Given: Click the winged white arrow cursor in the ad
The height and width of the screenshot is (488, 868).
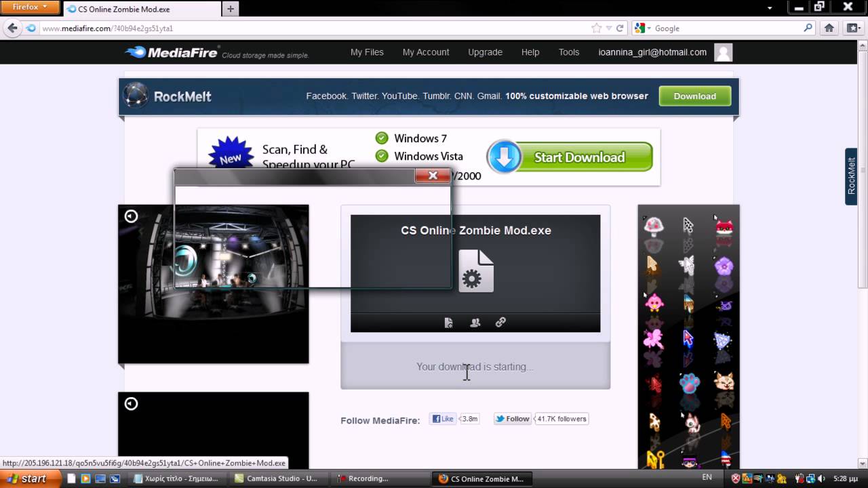Looking at the screenshot, I should point(688,265).
